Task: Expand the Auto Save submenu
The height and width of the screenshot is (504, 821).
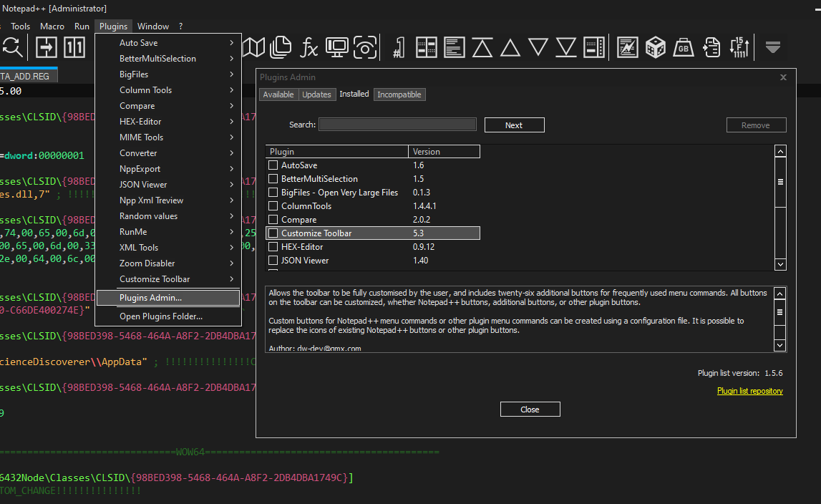Action: (x=168, y=43)
